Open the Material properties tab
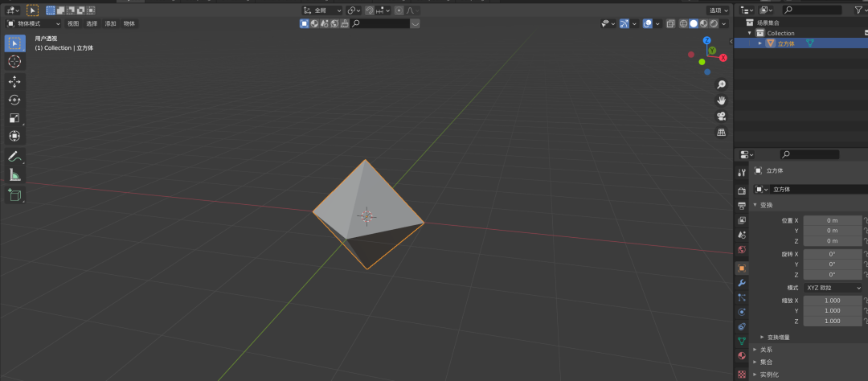Image resolution: width=868 pixels, height=381 pixels. pos(742,355)
